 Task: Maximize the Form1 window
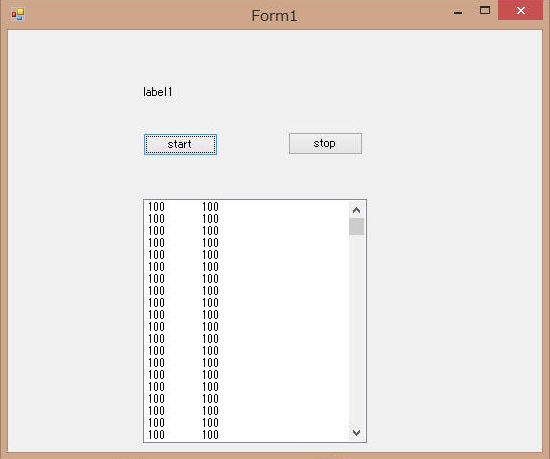point(485,11)
